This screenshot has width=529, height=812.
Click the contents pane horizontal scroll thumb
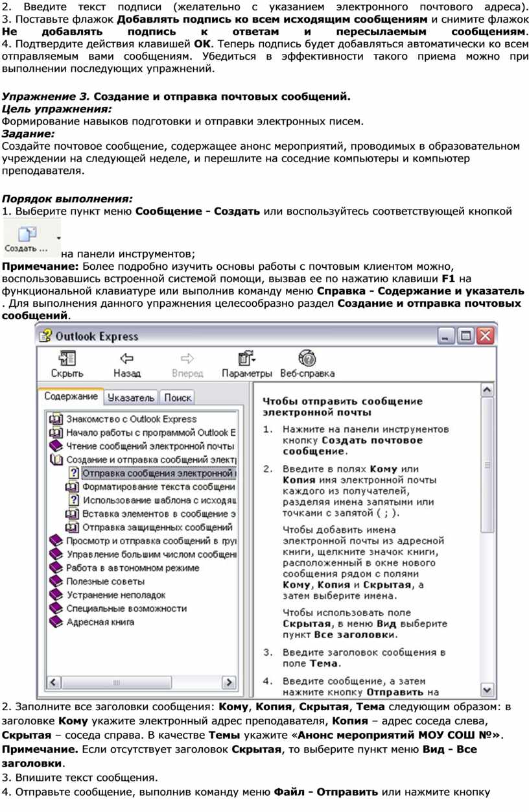[x=117, y=682]
